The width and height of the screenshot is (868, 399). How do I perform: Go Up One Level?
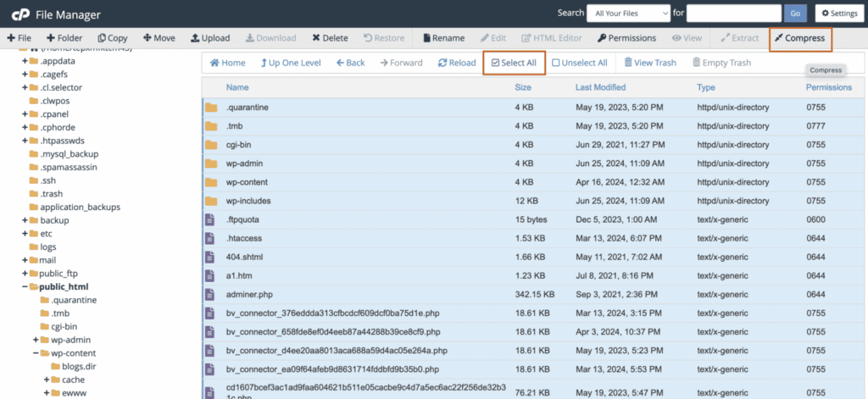click(291, 63)
